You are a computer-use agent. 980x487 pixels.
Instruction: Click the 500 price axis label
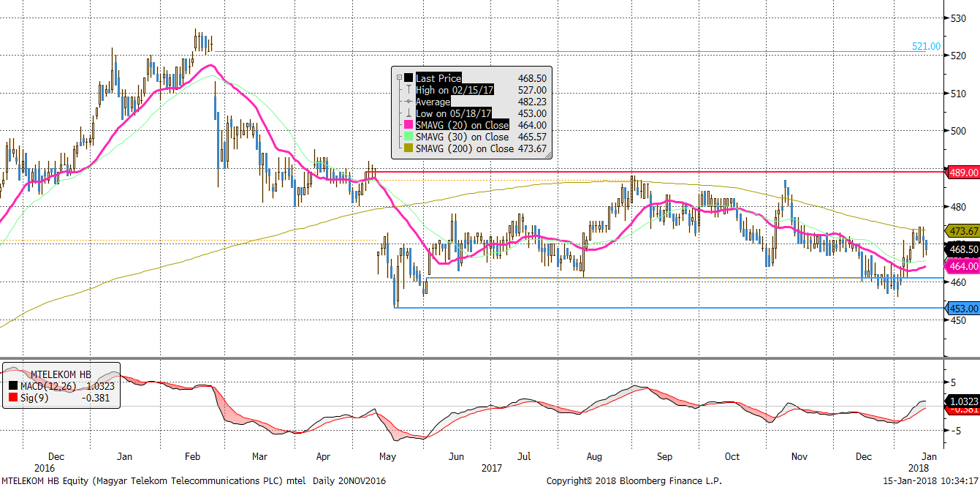[958, 131]
